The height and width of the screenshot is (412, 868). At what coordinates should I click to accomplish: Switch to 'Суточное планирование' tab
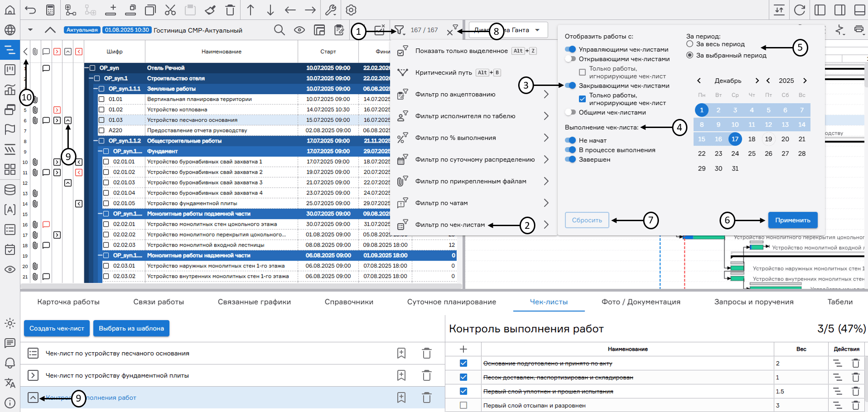[x=451, y=302]
